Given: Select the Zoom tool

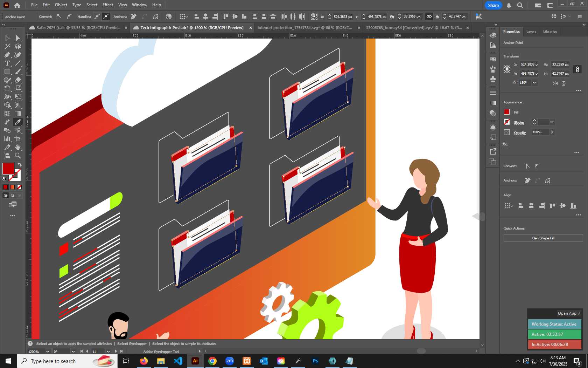Looking at the screenshot, I should tap(18, 156).
